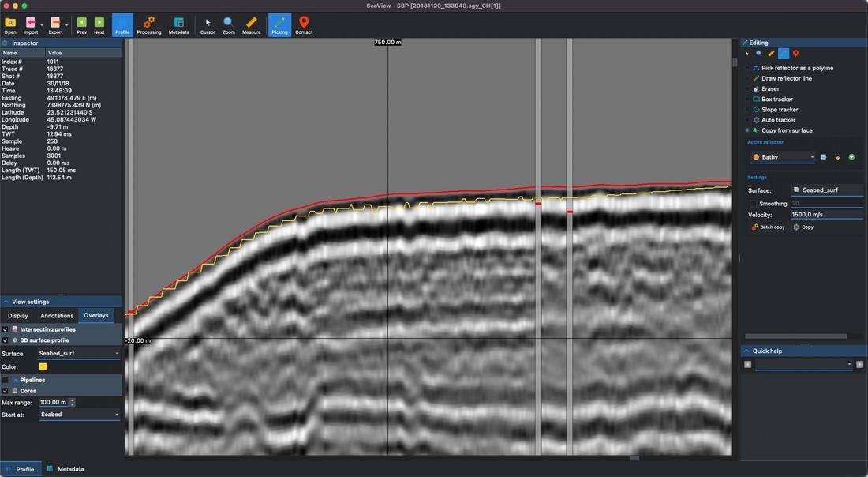The width and height of the screenshot is (868, 477).
Task: Click the yellow Color swatch
Action: pyautogui.click(x=43, y=366)
